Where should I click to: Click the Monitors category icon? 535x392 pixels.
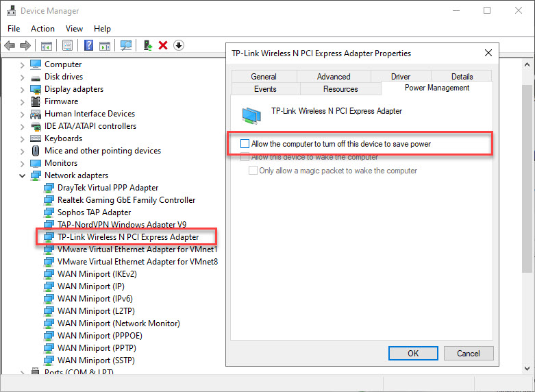(36, 163)
